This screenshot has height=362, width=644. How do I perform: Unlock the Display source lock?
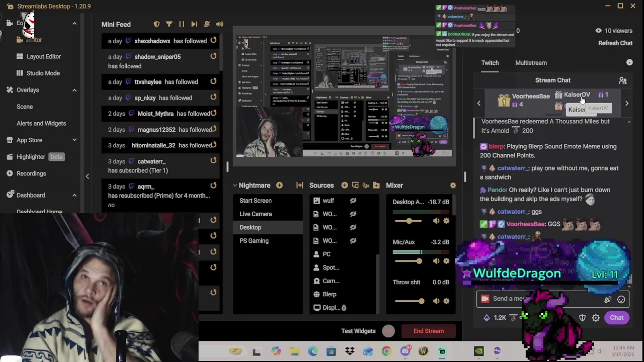pos(344,308)
